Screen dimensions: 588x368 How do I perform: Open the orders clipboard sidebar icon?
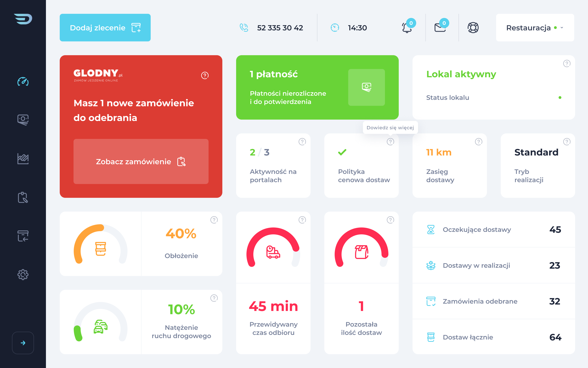23,197
